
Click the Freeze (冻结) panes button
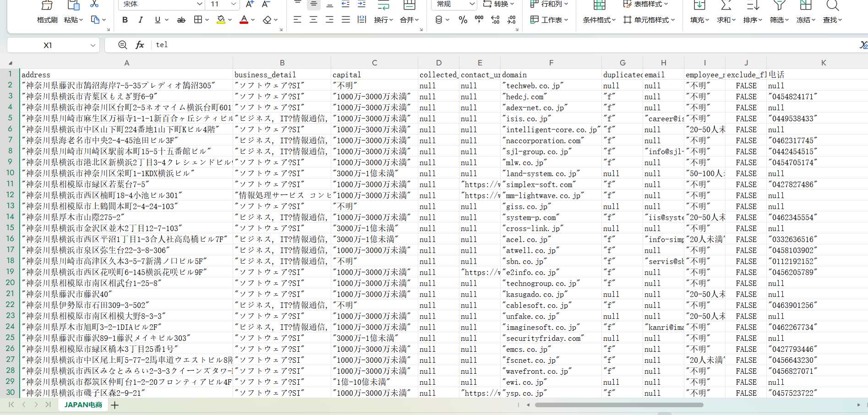click(806, 12)
